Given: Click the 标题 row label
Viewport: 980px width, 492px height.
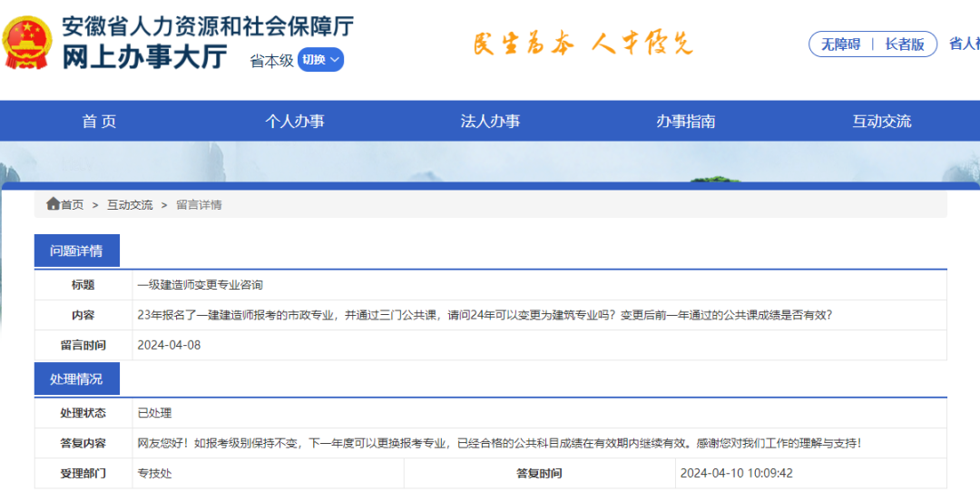Looking at the screenshot, I should pos(83,285).
